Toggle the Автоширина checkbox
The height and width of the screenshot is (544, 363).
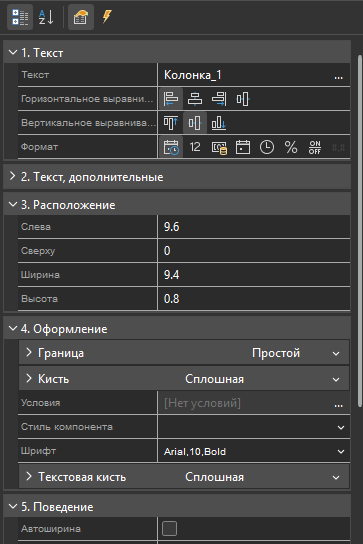pyautogui.click(x=169, y=528)
